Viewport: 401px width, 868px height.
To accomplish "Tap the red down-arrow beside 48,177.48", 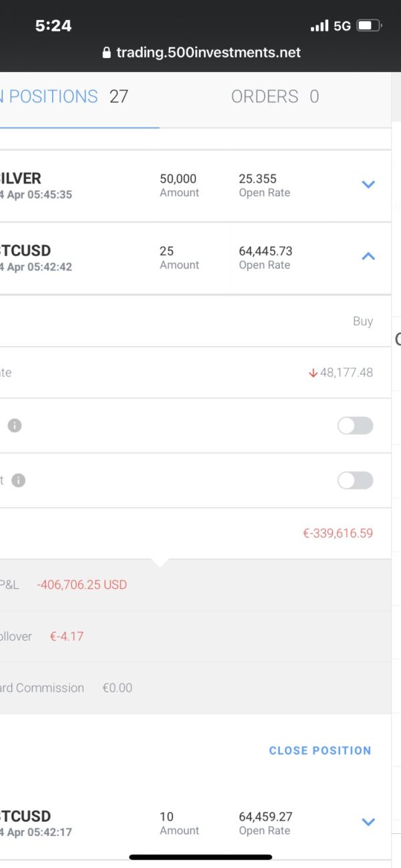I will click(x=313, y=373).
